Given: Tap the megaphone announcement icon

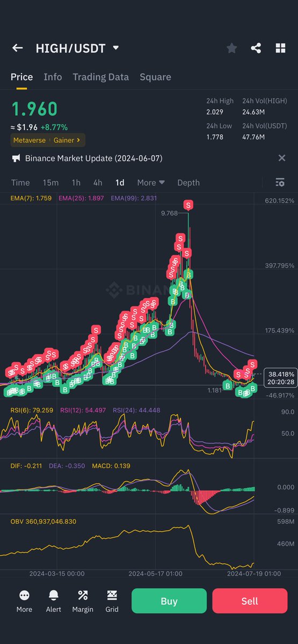Looking at the screenshot, I should pyautogui.click(x=16, y=158).
